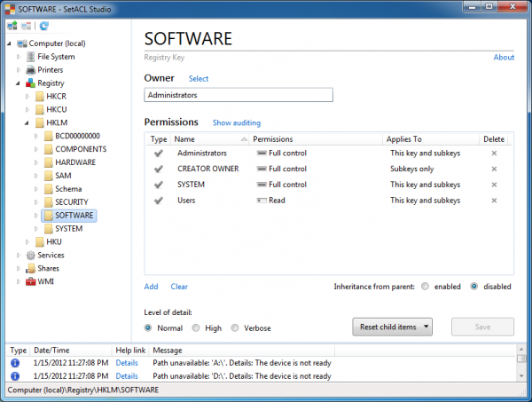Set level of detail to Verbose
Image resolution: width=532 pixels, height=402 pixels.
pos(235,328)
